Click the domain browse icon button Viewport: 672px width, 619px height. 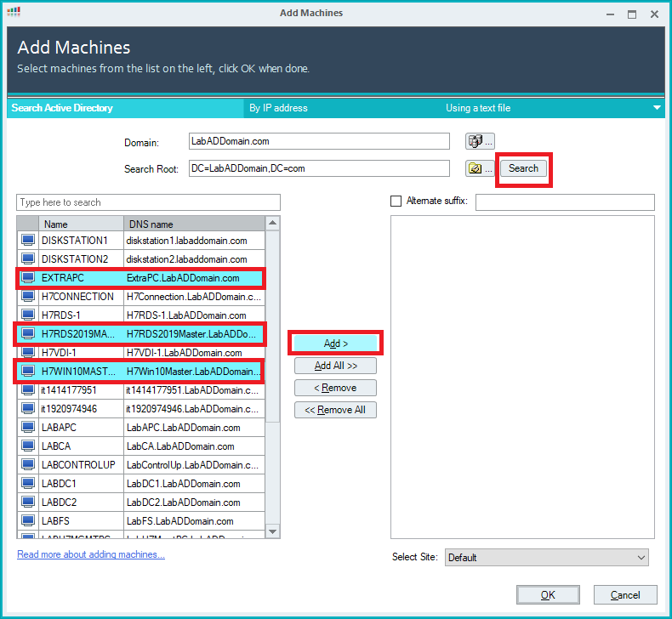(x=480, y=141)
